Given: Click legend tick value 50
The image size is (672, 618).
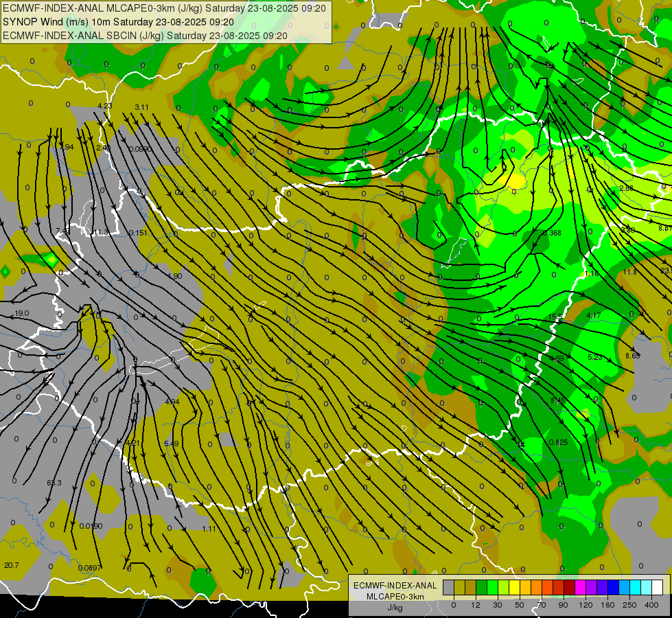Looking at the screenshot, I should (x=520, y=605).
